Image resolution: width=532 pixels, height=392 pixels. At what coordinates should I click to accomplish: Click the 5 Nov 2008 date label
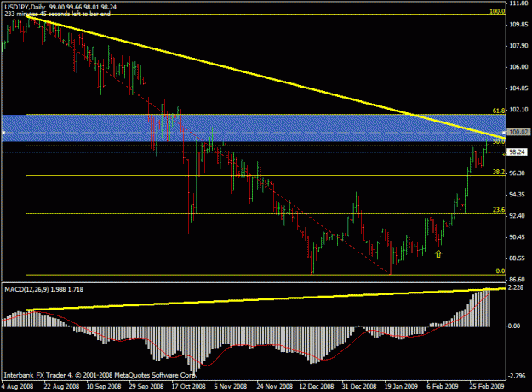231,386
